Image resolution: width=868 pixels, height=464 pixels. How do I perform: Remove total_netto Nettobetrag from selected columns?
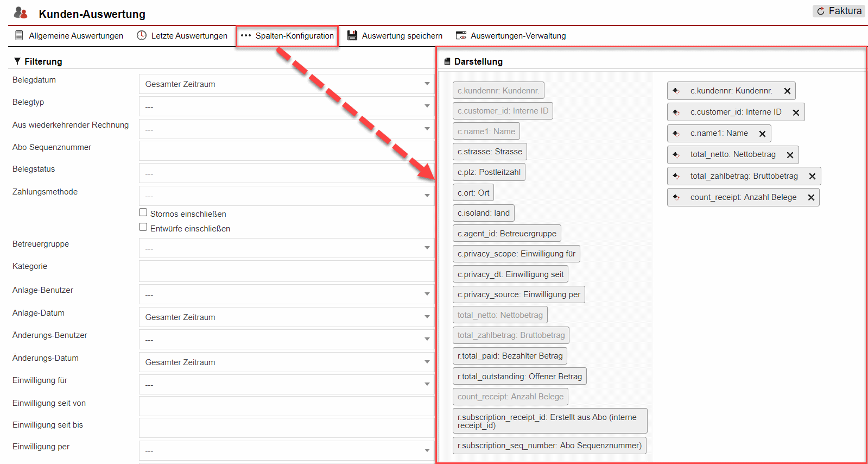click(790, 155)
